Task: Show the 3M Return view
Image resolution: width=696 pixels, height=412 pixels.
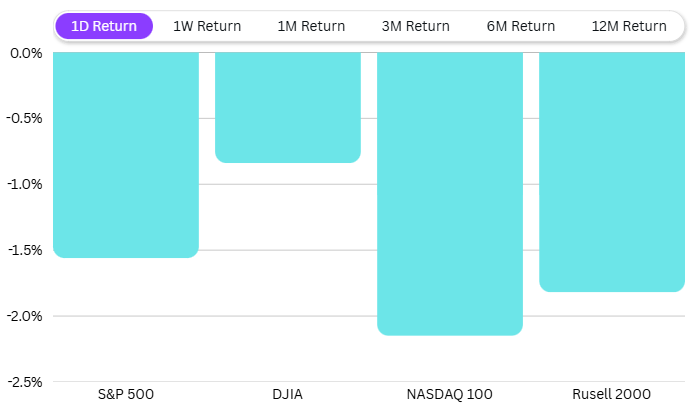Action: 415,26
